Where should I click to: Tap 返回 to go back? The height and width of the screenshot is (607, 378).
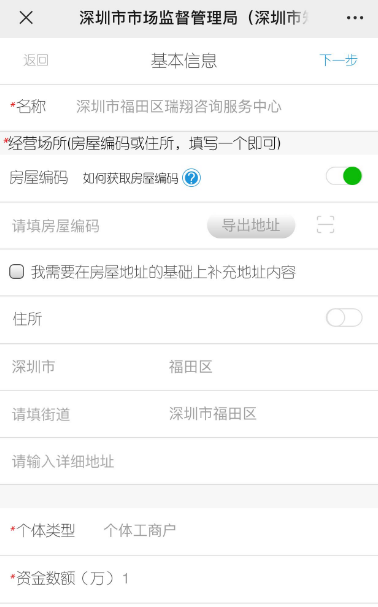36,60
